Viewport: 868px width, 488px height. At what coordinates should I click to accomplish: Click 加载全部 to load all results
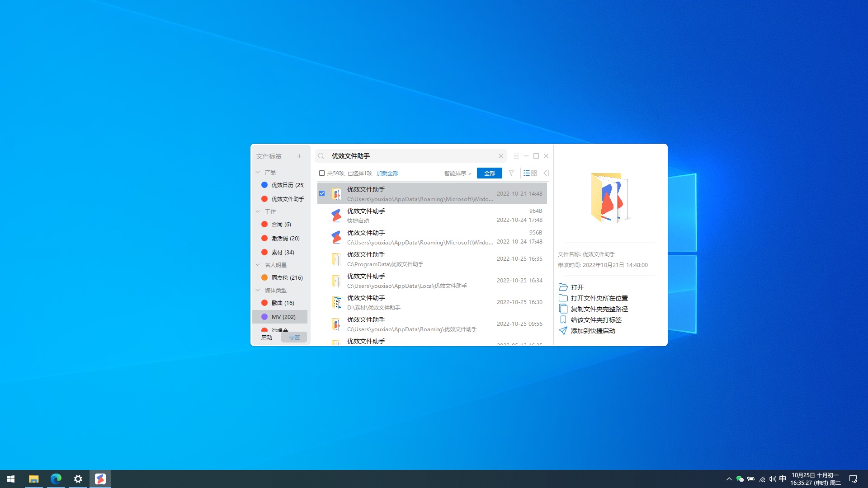(387, 173)
